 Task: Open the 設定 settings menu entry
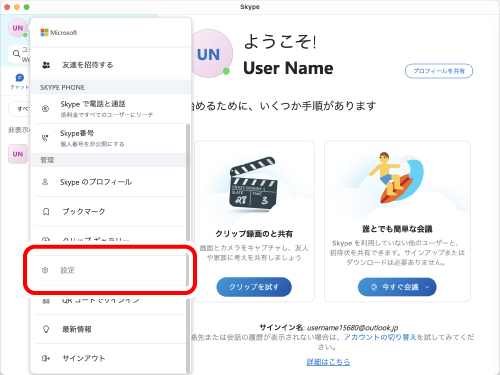(x=111, y=270)
